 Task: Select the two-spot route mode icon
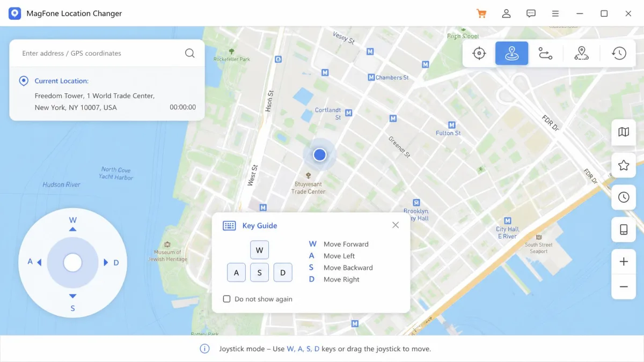pyautogui.click(x=545, y=54)
